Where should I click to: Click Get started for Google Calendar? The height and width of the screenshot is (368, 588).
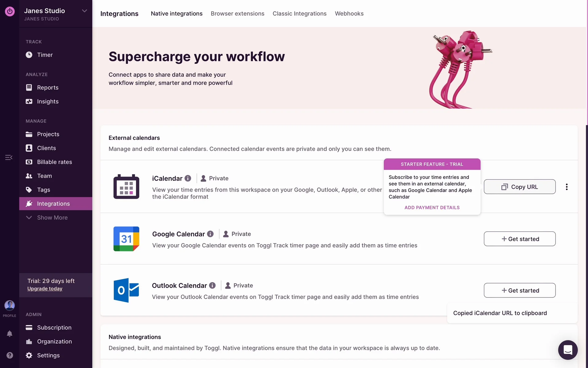click(519, 239)
